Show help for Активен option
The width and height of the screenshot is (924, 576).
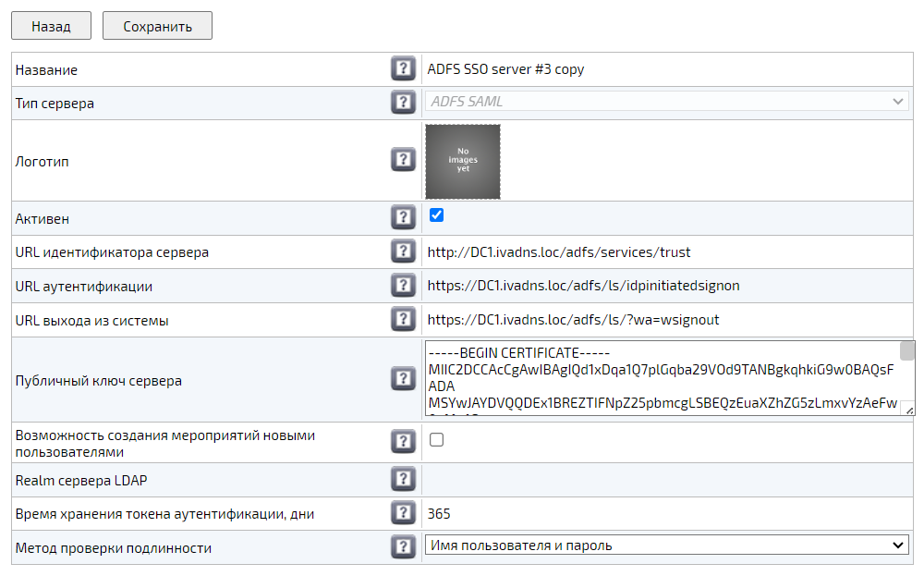click(402, 218)
